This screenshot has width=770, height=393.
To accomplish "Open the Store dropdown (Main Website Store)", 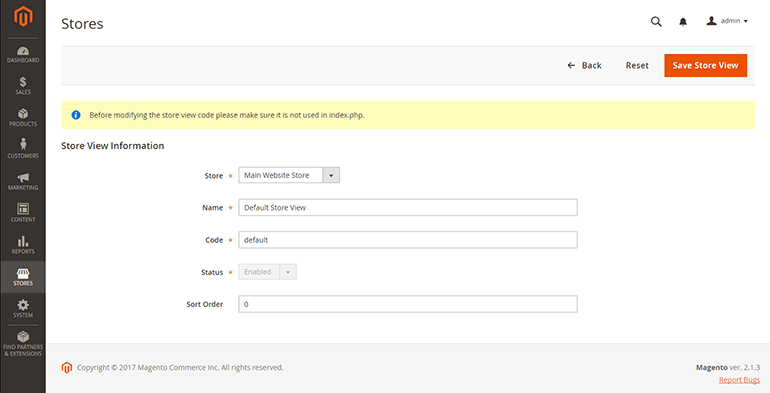I will point(289,175).
